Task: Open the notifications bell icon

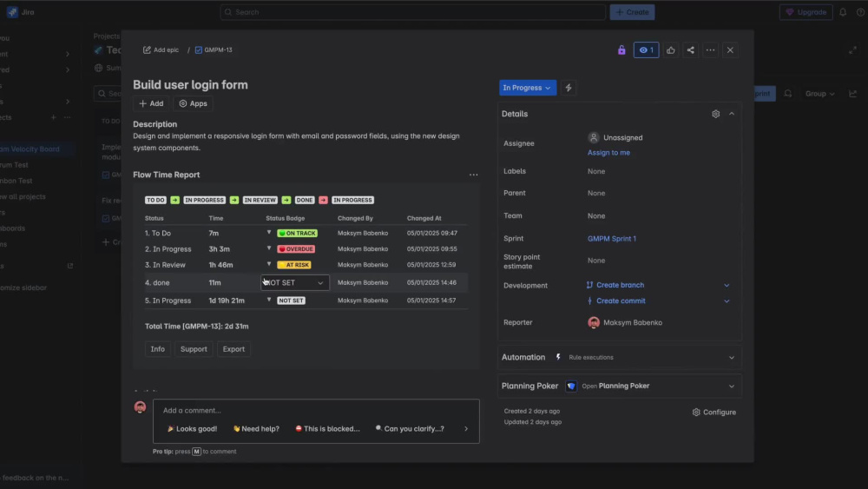Action: click(843, 12)
